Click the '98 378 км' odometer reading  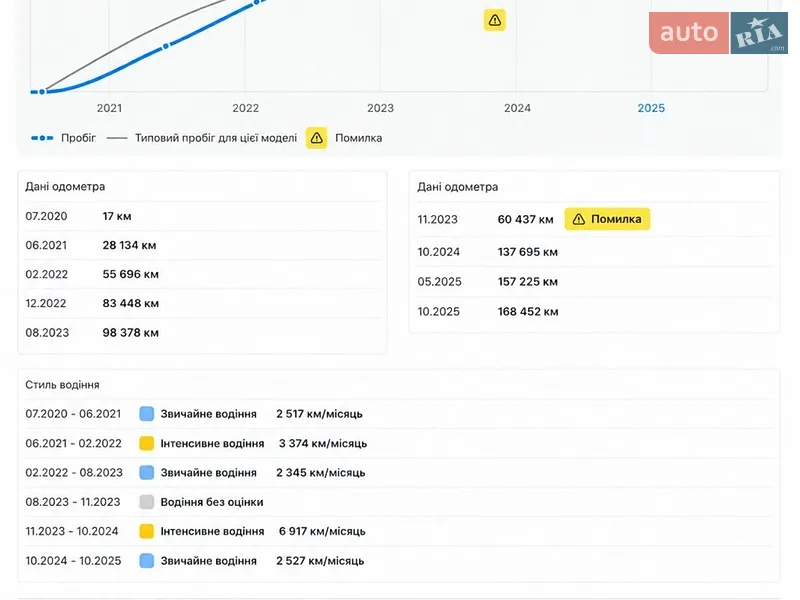131,333
